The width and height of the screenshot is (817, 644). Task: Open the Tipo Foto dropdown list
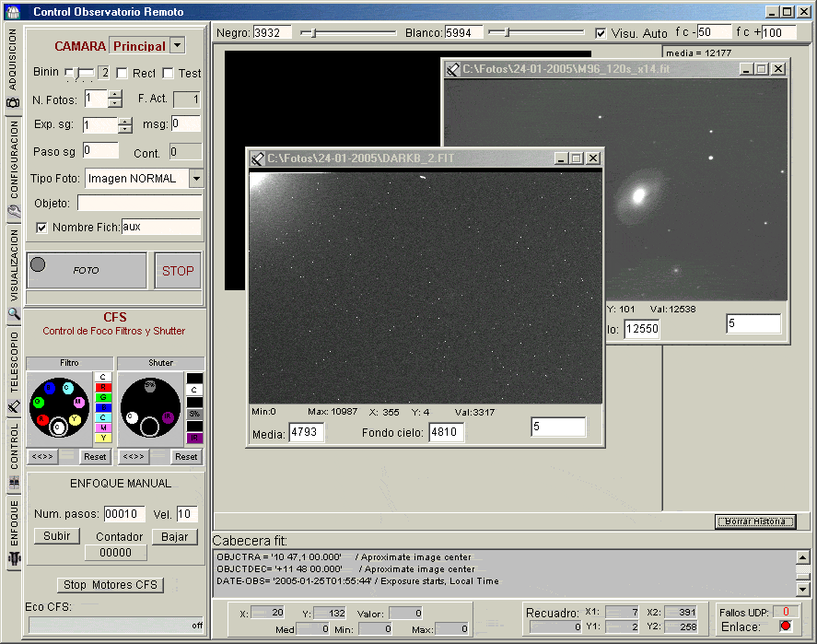coord(196,178)
